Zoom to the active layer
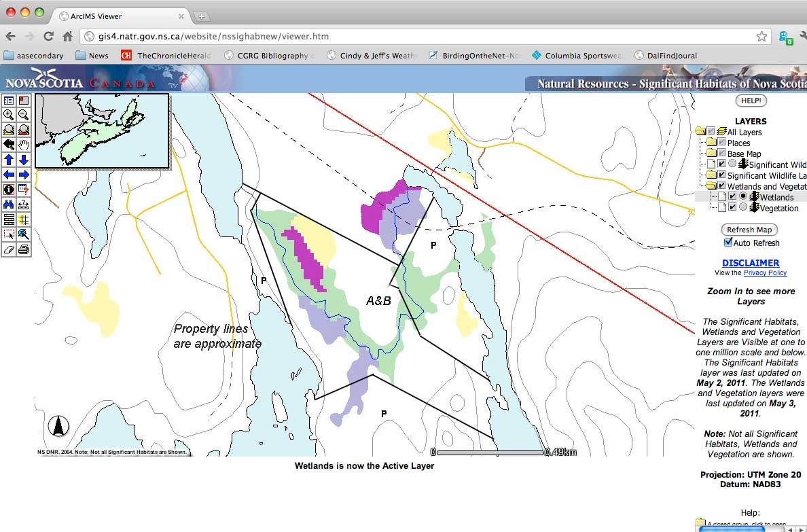The image size is (807, 532). point(24,130)
